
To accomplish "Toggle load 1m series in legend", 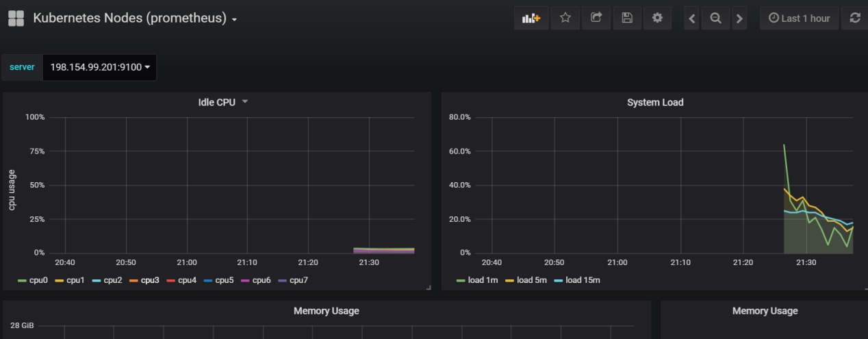I will coord(478,280).
